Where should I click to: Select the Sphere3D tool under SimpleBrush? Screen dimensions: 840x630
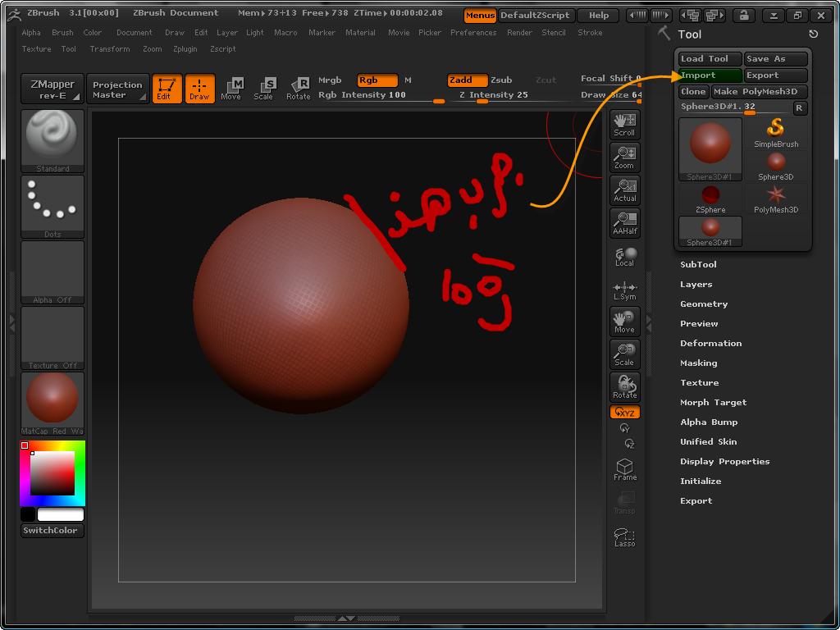click(776, 166)
